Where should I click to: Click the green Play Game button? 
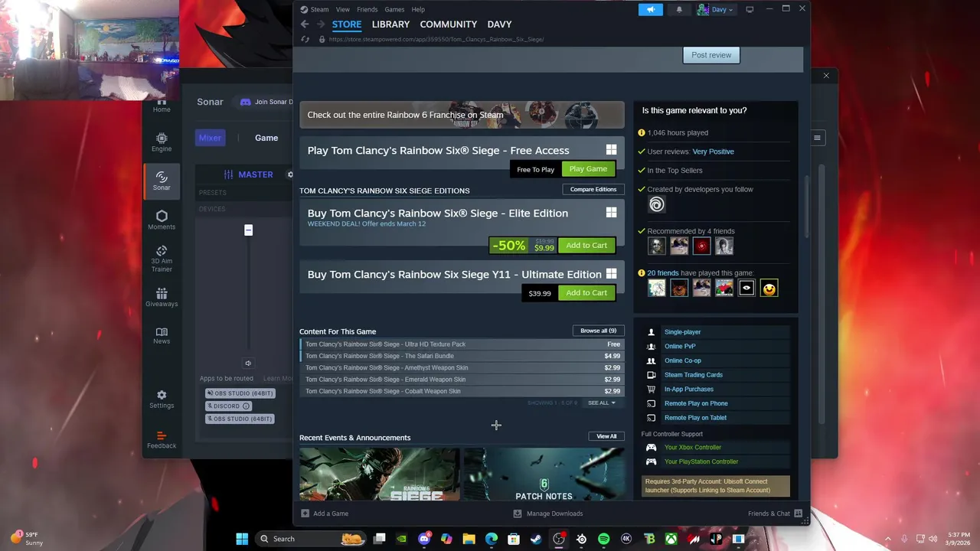tap(588, 169)
